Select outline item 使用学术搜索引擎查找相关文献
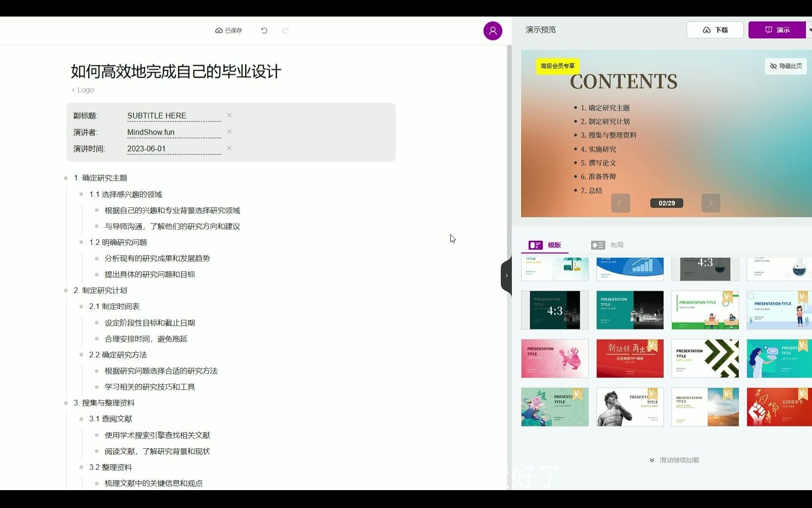Image resolution: width=812 pixels, height=508 pixels. click(x=157, y=435)
